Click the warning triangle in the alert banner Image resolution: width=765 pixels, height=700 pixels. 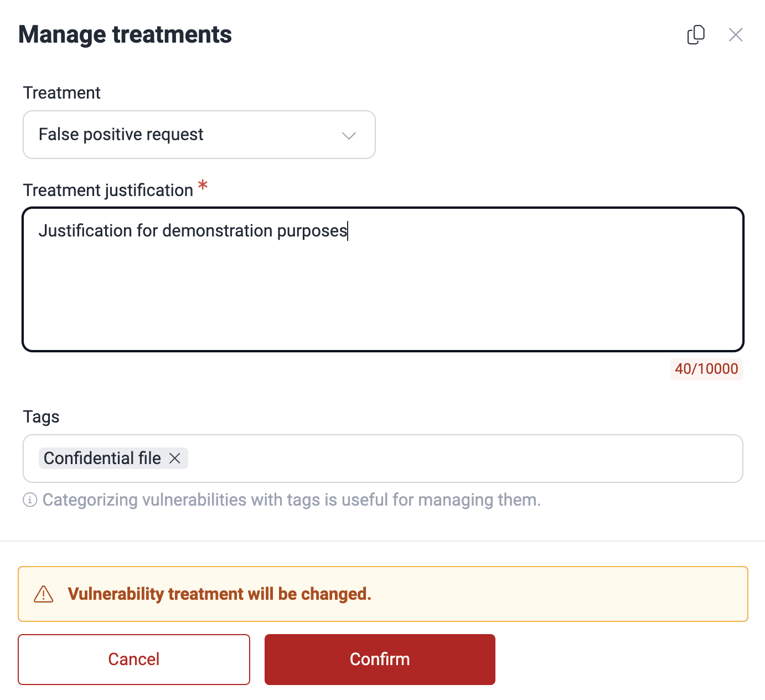click(44, 594)
